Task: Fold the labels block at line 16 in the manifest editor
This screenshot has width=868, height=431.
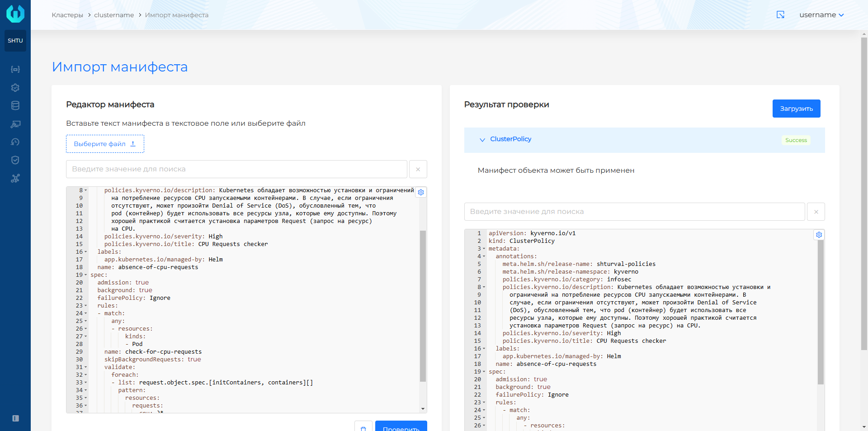Action: 86,252
